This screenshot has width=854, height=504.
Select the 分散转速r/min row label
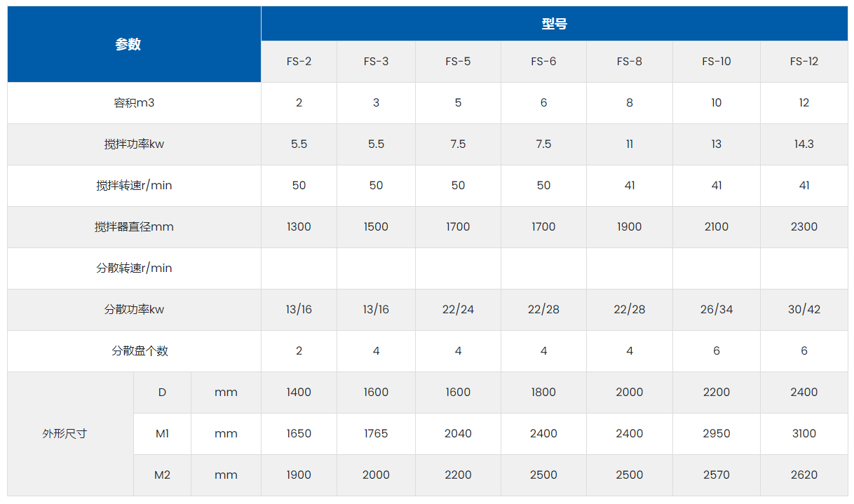134,268
